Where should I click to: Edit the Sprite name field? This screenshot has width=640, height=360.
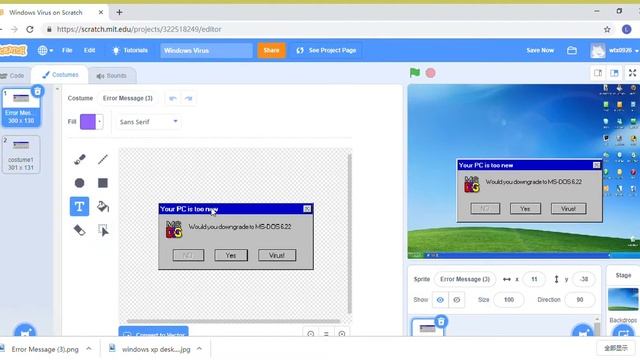465,279
